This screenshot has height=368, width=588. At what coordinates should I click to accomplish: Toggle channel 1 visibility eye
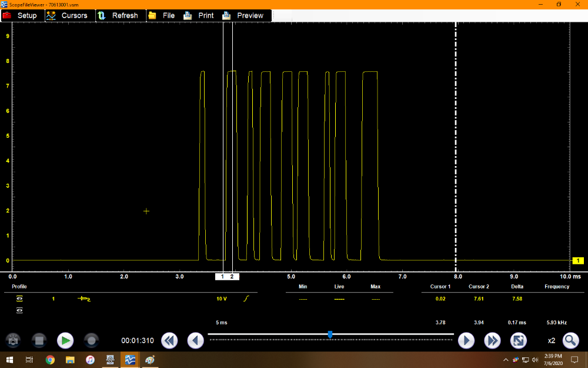[x=19, y=299]
